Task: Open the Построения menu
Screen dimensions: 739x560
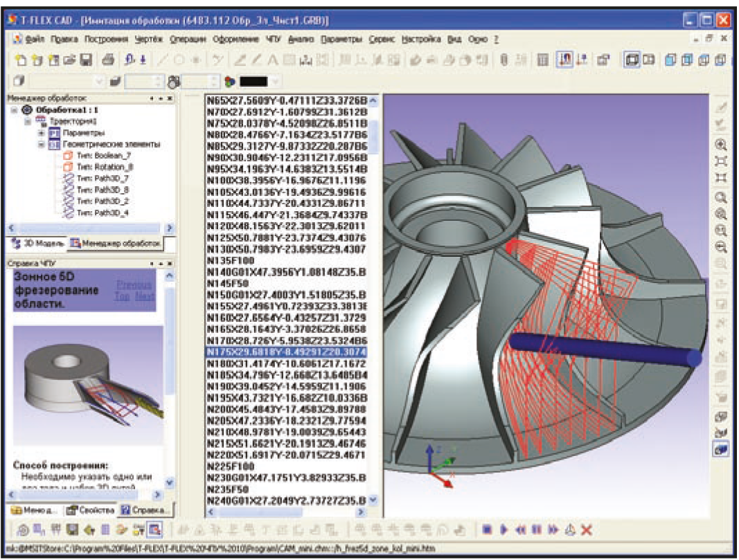Action: pyautogui.click(x=106, y=39)
